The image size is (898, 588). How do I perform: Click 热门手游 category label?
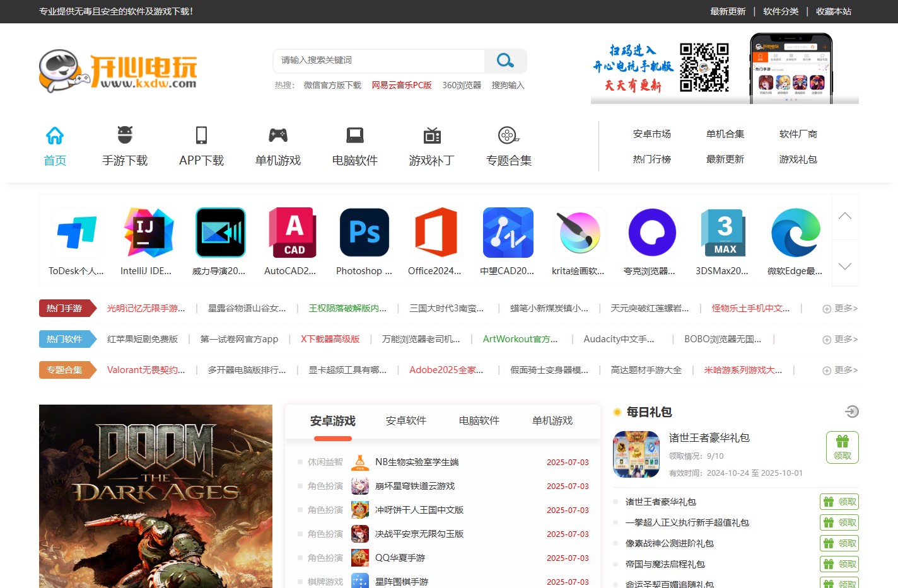[x=67, y=308]
